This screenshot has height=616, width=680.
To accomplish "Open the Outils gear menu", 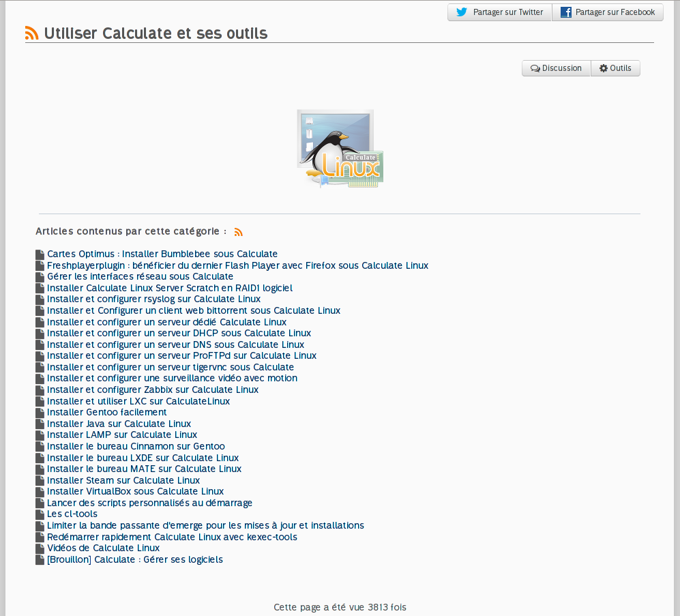I will click(615, 68).
